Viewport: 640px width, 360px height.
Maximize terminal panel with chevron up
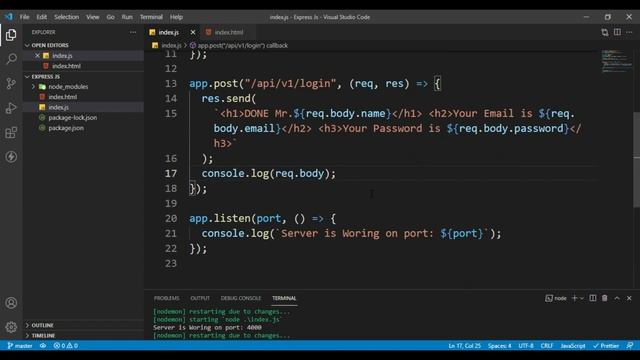point(617,298)
